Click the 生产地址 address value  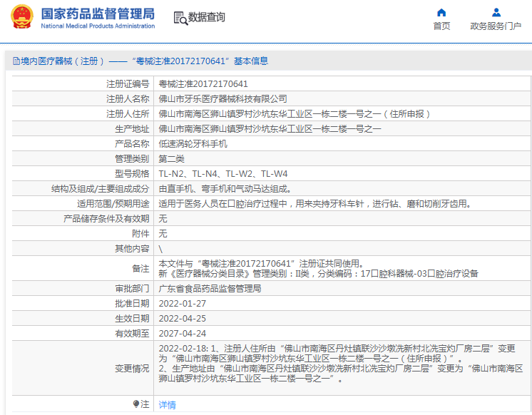(x=270, y=128)
